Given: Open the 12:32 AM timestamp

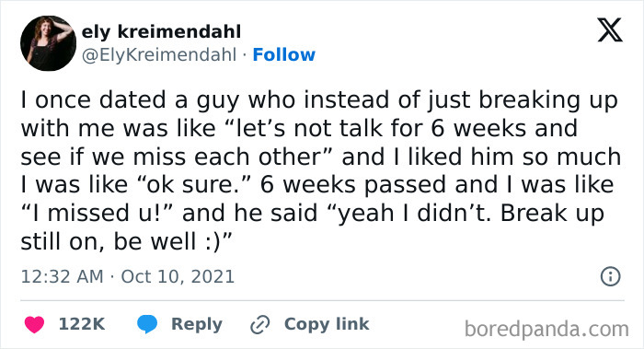Looking at the screenshot, I should (62, 276).
